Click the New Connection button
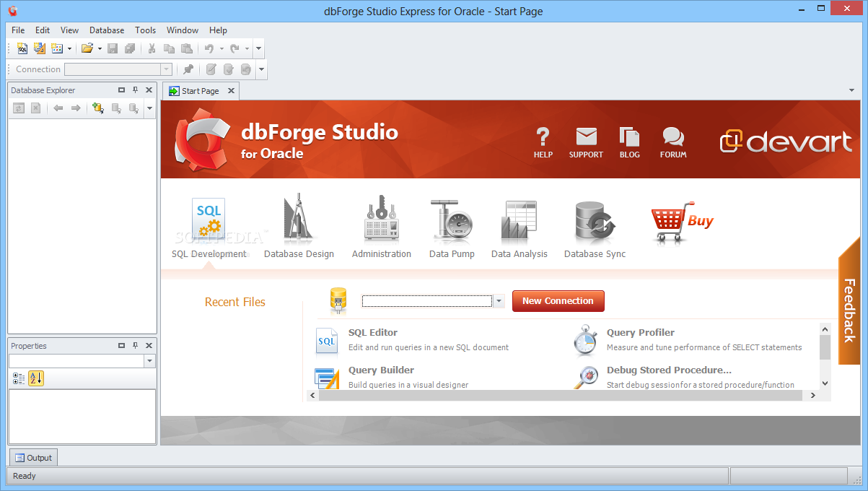This screenshot has height=491, width=868. [x=558, y=301]
